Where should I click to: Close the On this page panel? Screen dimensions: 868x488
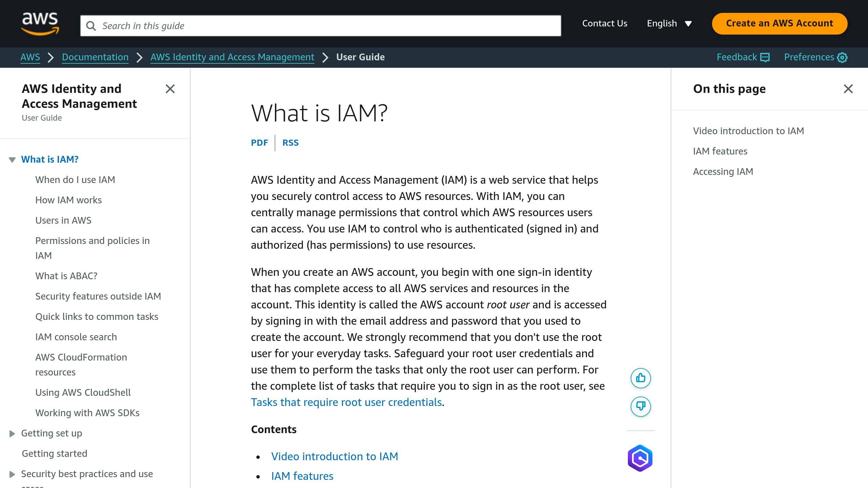pos(848,89)
